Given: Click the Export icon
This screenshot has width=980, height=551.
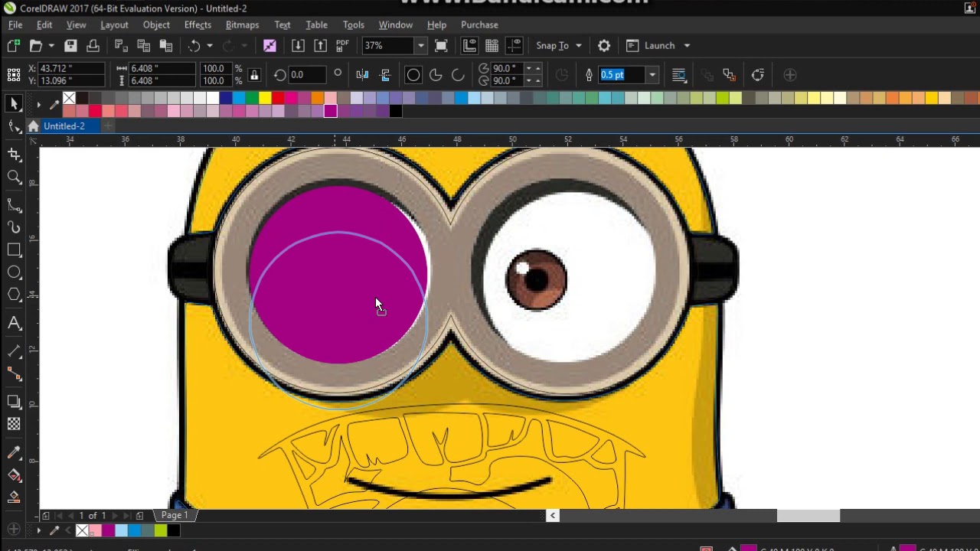Looking at the screenshot, I should (x=320, y=46).
